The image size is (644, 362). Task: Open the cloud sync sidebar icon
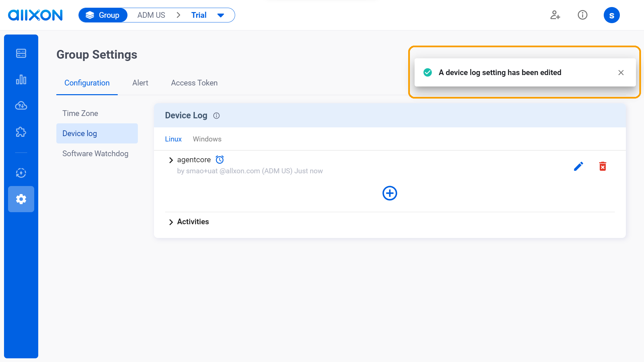(x=21, y=106)
